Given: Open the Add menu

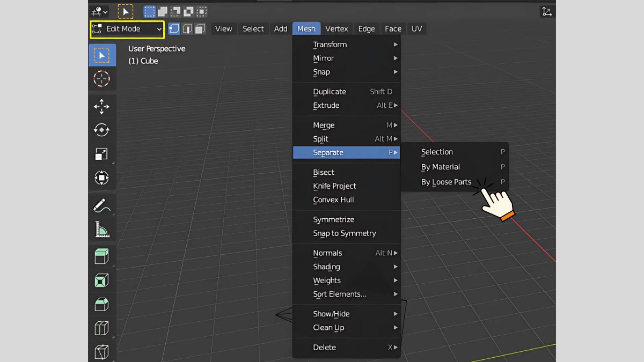Looking at the screenshot, I should coord(281,29).
